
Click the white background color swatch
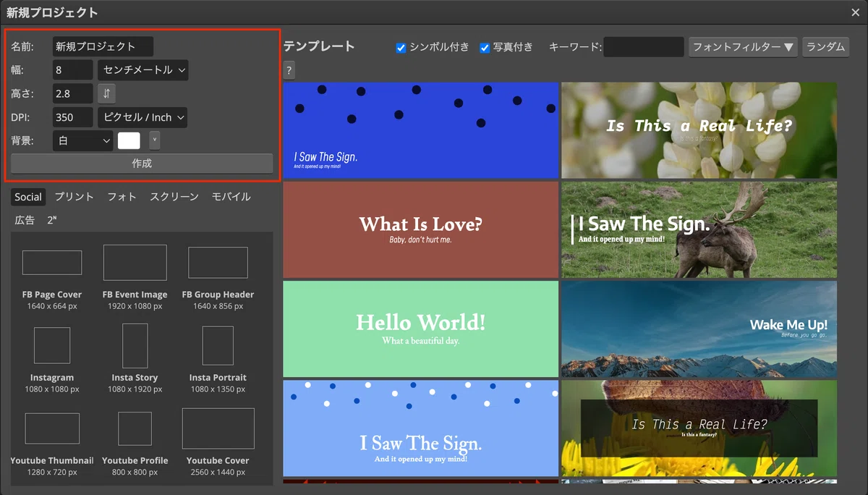click(129, 140)
